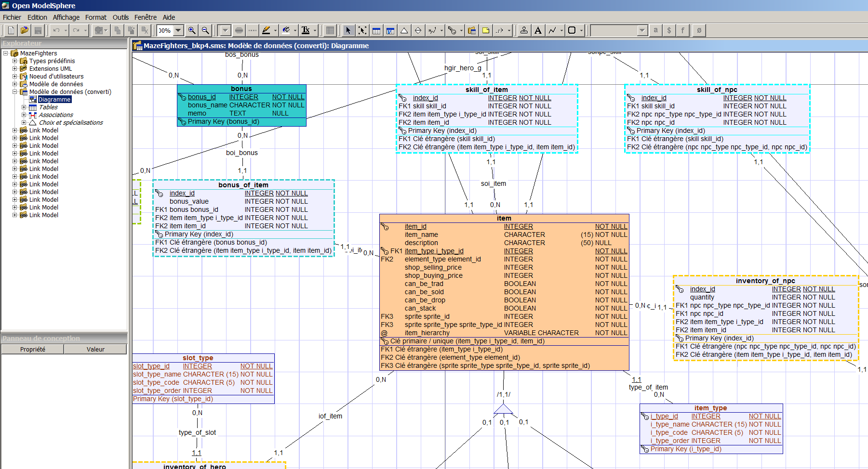Click the 'f' toolbar button
Viewport: 868px width, 469px height.
(682, 30)
